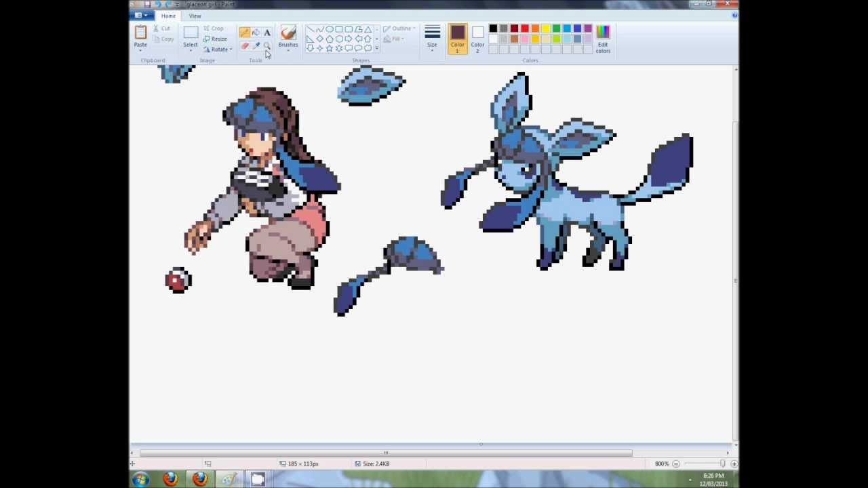Open the Paint application menu button
The width and height of the screenshot is (868, 488).
(140, 16)
